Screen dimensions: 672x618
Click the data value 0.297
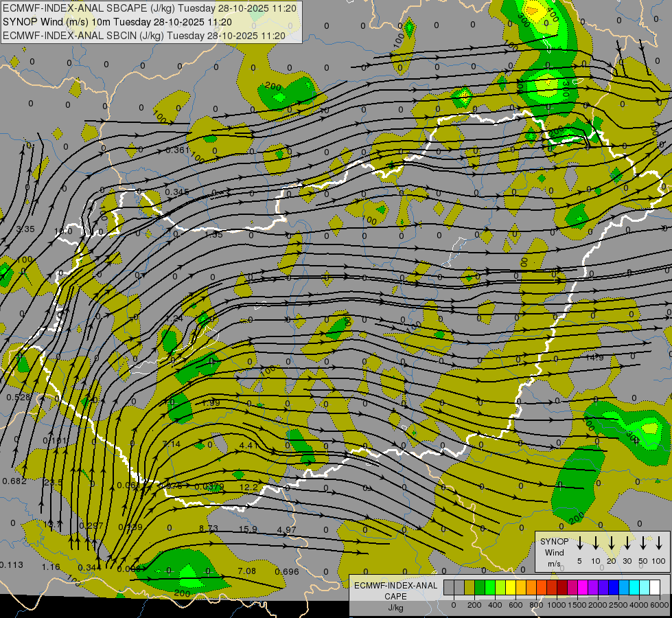click(x=91, y=526)
